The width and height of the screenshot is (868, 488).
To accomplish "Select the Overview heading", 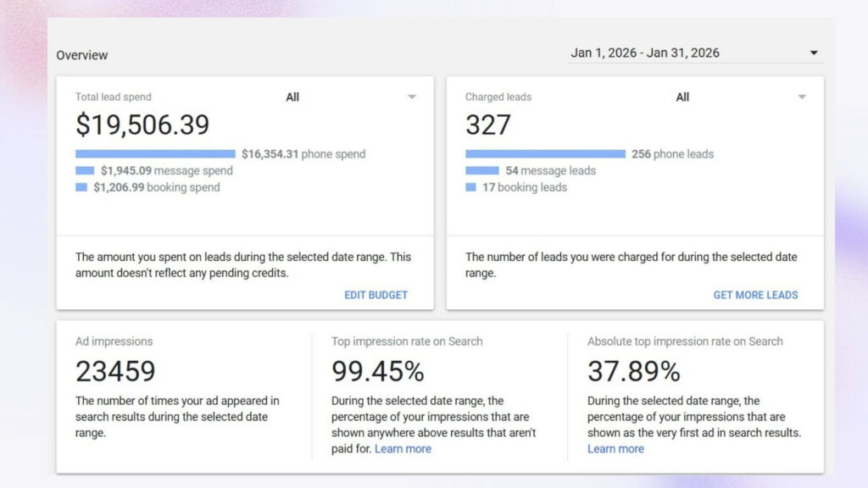I will coord(82,55).
